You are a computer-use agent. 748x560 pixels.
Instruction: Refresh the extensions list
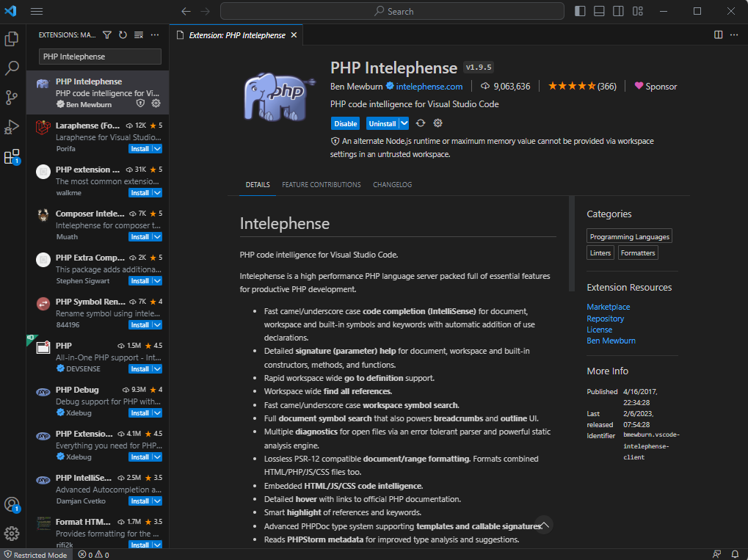(123, 34)
